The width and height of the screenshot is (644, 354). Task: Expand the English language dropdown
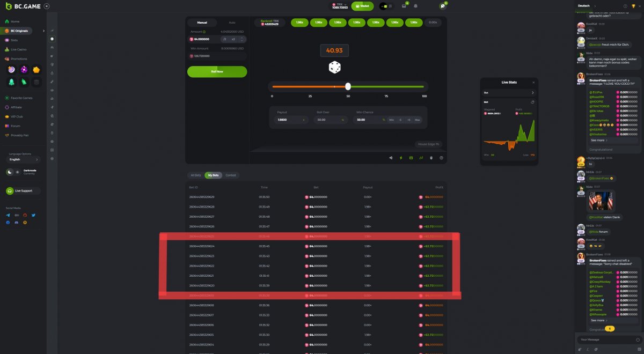23,159
